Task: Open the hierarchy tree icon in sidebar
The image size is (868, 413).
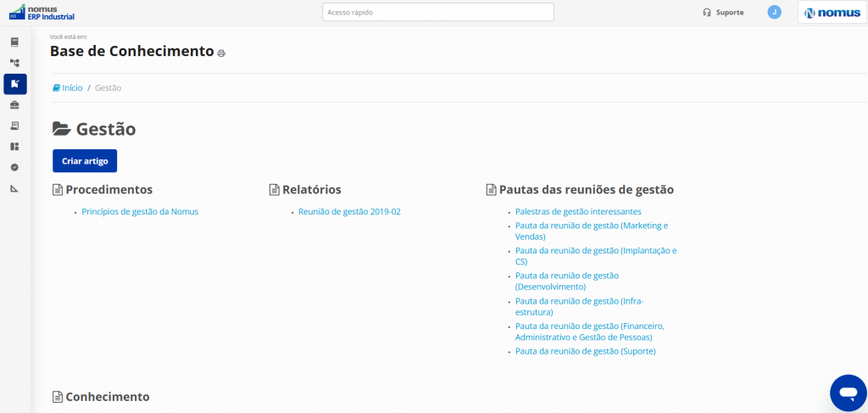Action: point(14,63)
